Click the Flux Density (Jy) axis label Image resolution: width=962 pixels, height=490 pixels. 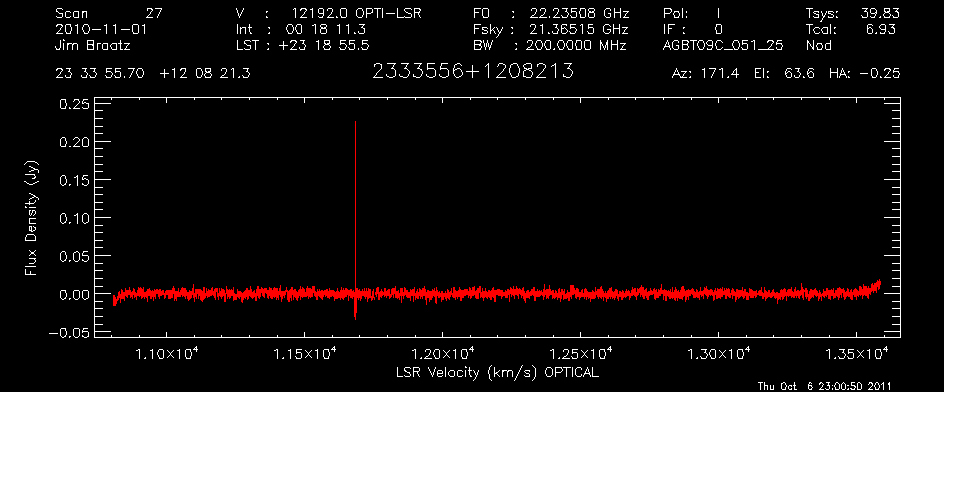[31, 218]
